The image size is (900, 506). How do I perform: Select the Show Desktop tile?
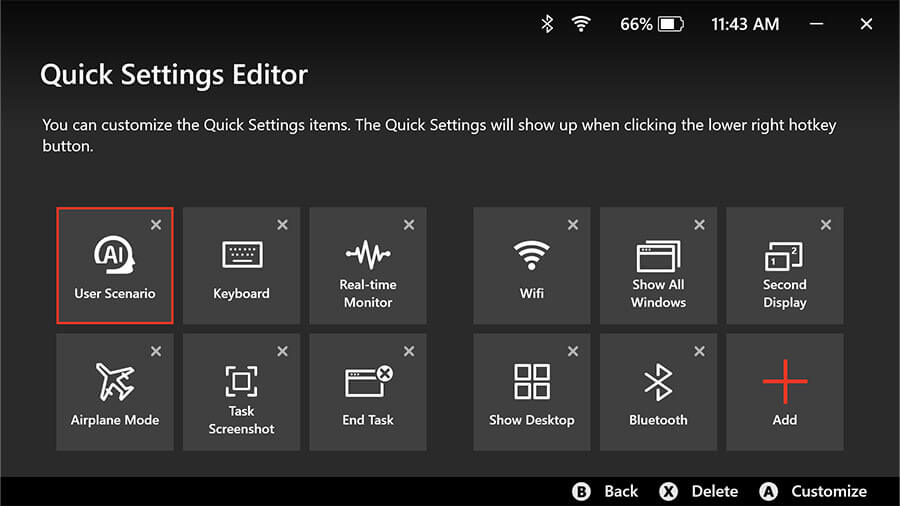pos(531,392)
